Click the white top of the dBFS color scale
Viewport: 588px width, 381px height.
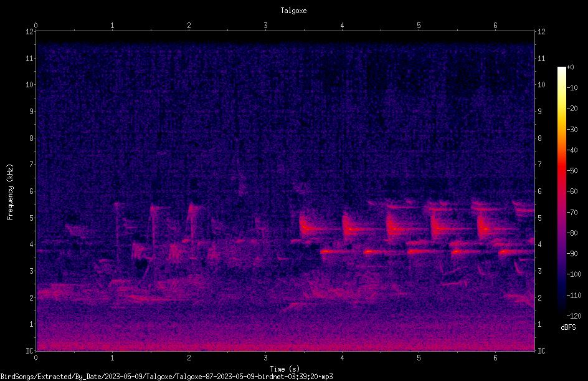click(x=561, y=70)
